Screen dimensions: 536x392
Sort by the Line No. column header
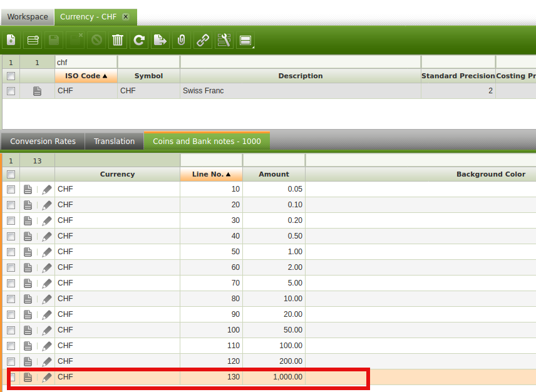[x=211, y=174]
